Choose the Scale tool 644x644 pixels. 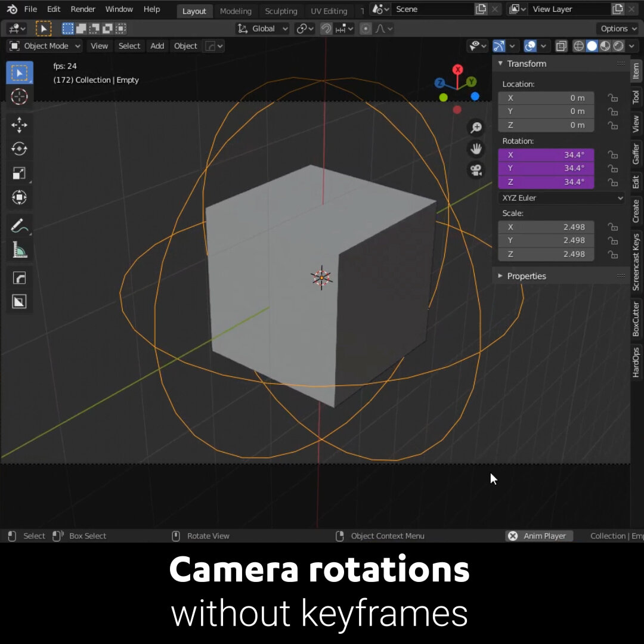click(x=19, y=173)
